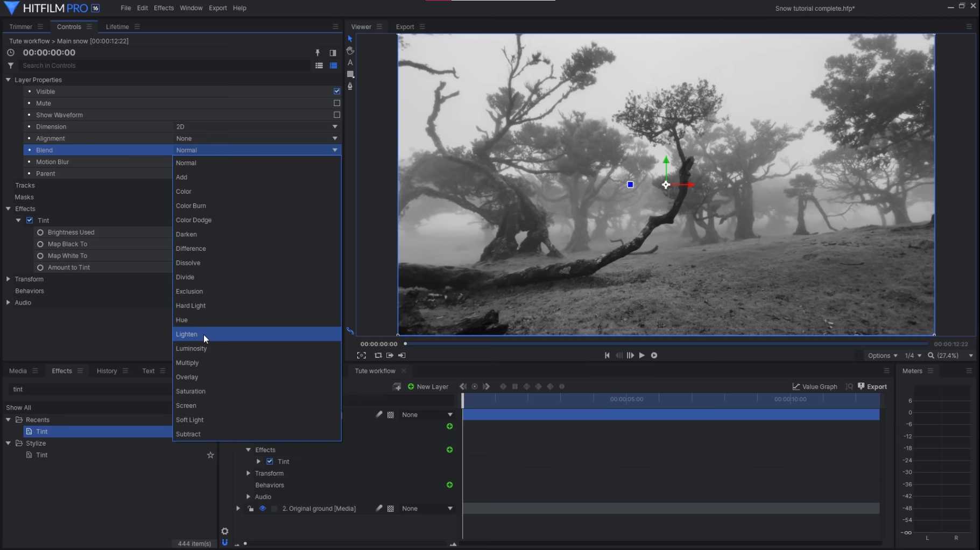Screen dimensions: 980x550
Task: Choose Multiply blend mode
Action: 257,363
